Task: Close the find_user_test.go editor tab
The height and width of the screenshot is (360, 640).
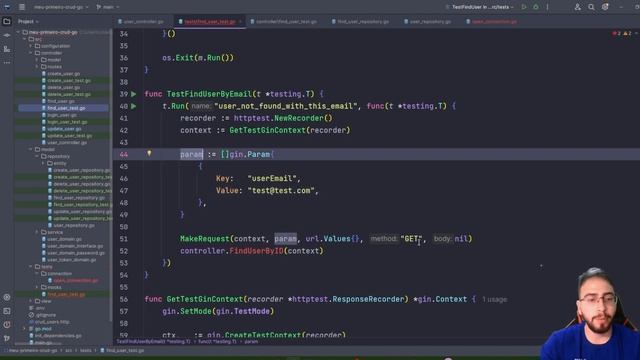Action: coord(240,22)
